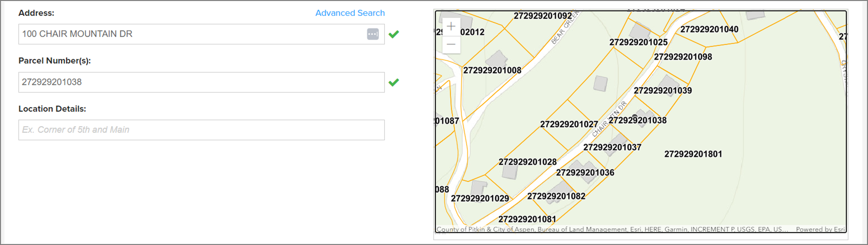Zoom in on the parcel map

pos(451,27)
